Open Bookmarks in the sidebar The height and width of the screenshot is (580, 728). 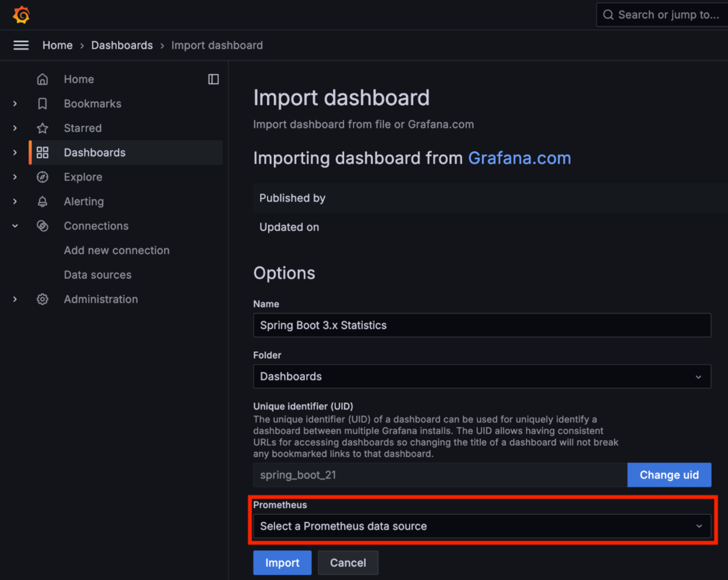click(92, 104)
